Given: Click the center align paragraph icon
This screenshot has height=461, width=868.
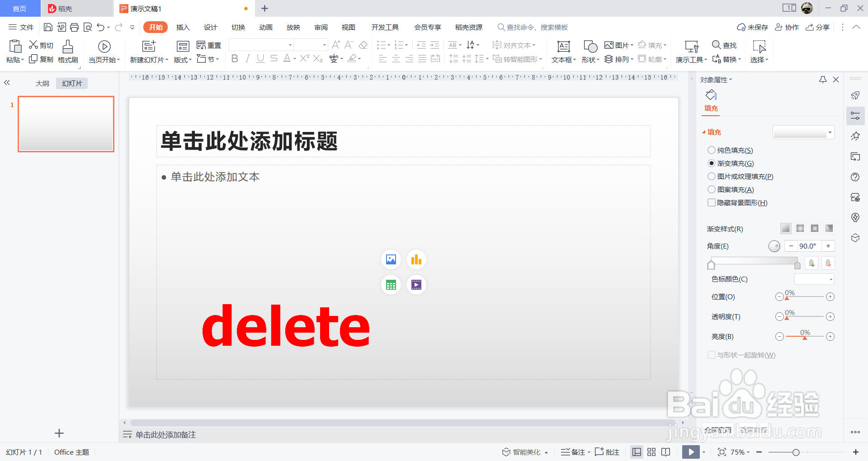Looking at the screenshot, I should pos(396,58).
